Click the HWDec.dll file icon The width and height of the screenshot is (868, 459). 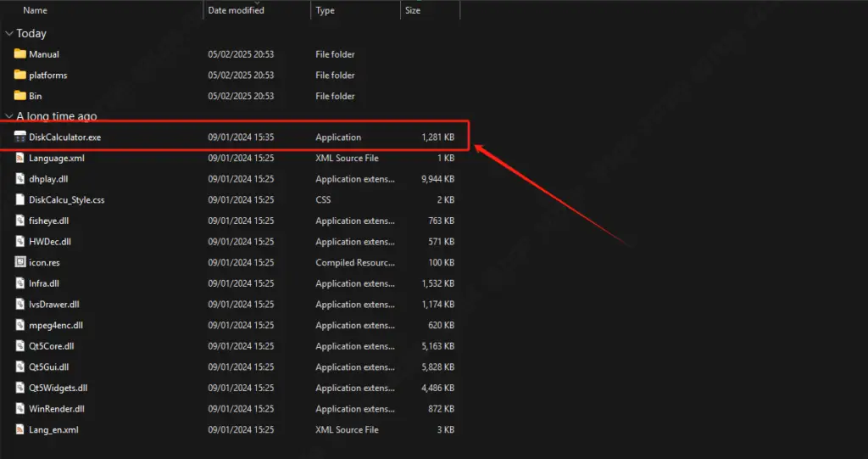pyautogui.click(x=20, y=242)
